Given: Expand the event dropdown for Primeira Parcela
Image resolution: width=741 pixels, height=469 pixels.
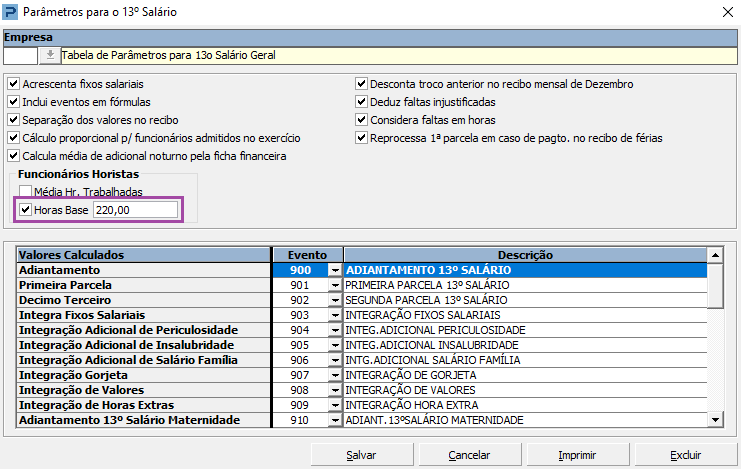Looking at the screenshot, I should [x=334, y=285].
